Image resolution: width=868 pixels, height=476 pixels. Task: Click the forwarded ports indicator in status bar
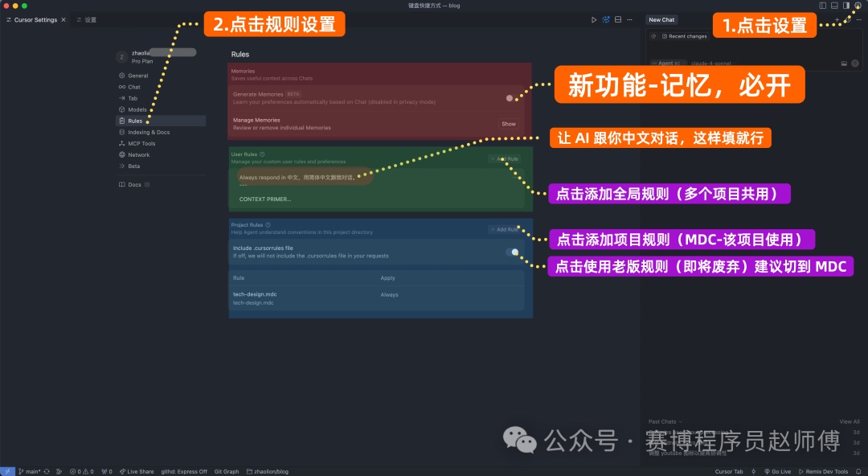(107, 471)
